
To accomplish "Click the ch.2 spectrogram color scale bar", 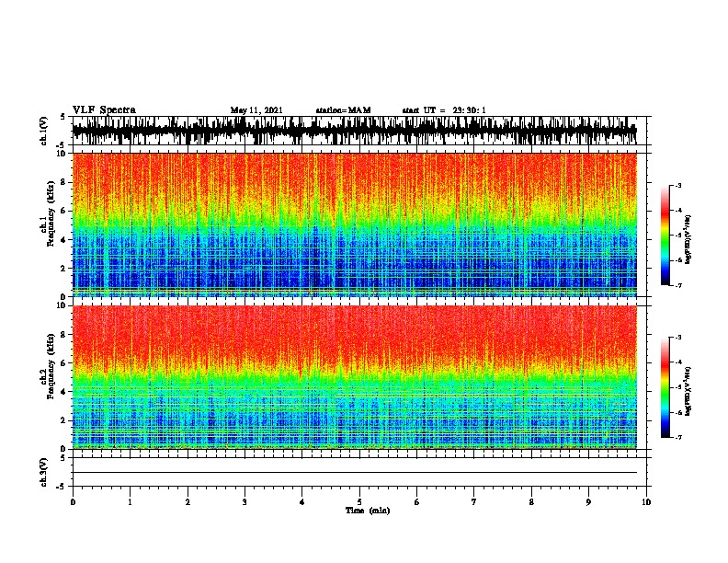I will click(x=665, y=387).
